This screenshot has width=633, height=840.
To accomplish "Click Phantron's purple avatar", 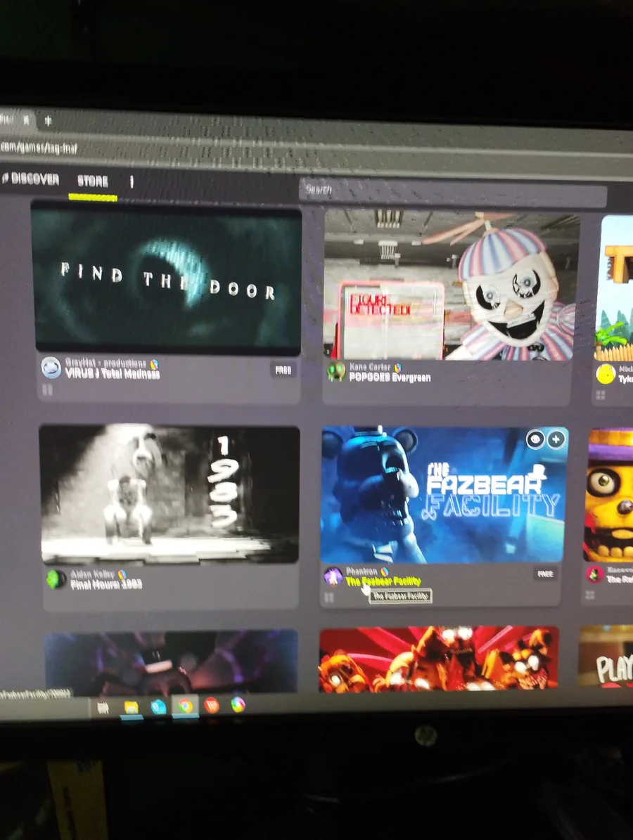I will (x=333, y=576).
